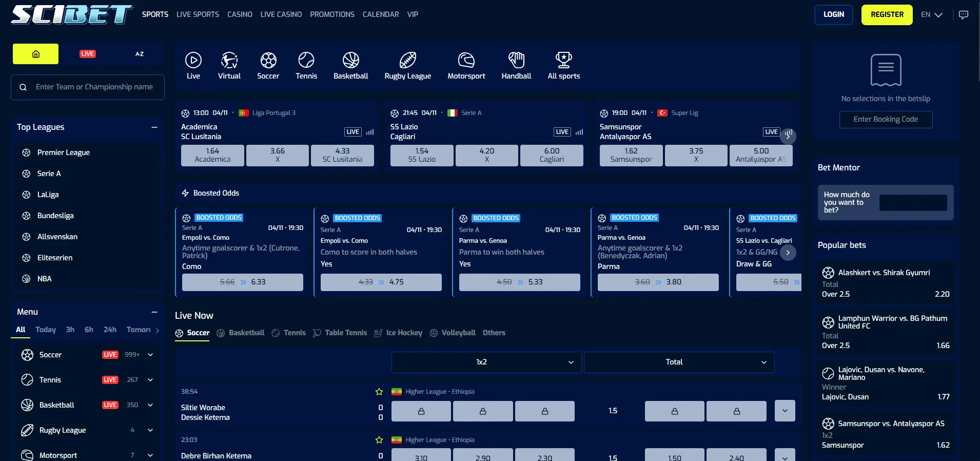This screenshot has width=980, height=461.
Task: Open the Serie A top league
Action: (x=49, y=174)
